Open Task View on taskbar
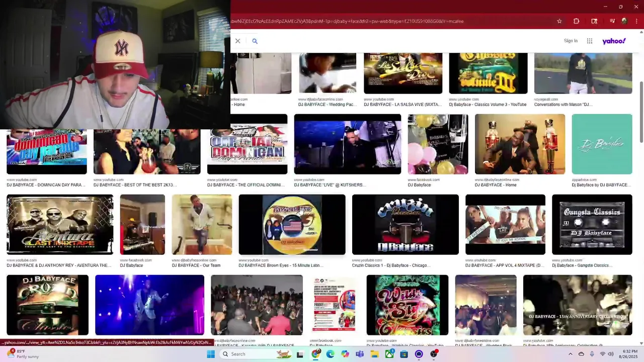Image resolution: width=644 pixels, height=362 pixels. click(300, 354)
